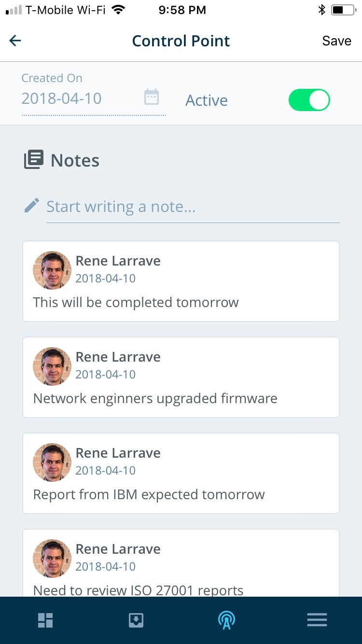Image resolution: width=362 pixels, height=644 pixels.
Task: Click the Notes section icon
Action: (34, 160)
